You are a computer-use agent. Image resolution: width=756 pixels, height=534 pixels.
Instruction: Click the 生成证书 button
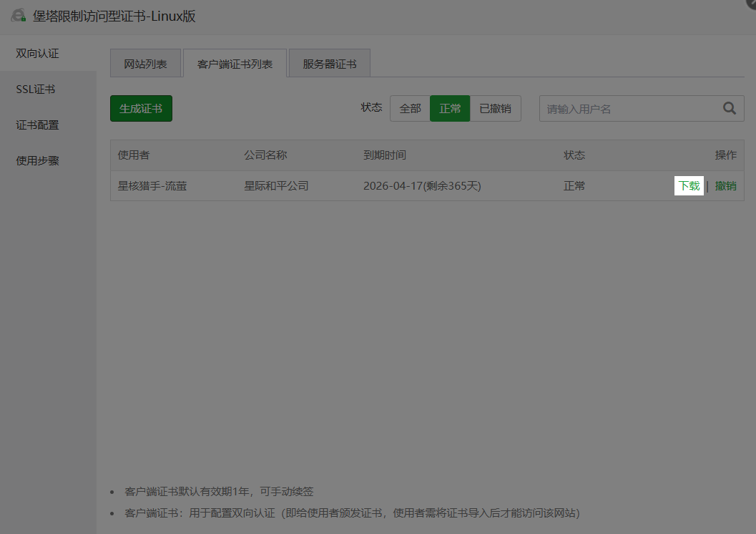pyautogui.click(x=141, y=108)
